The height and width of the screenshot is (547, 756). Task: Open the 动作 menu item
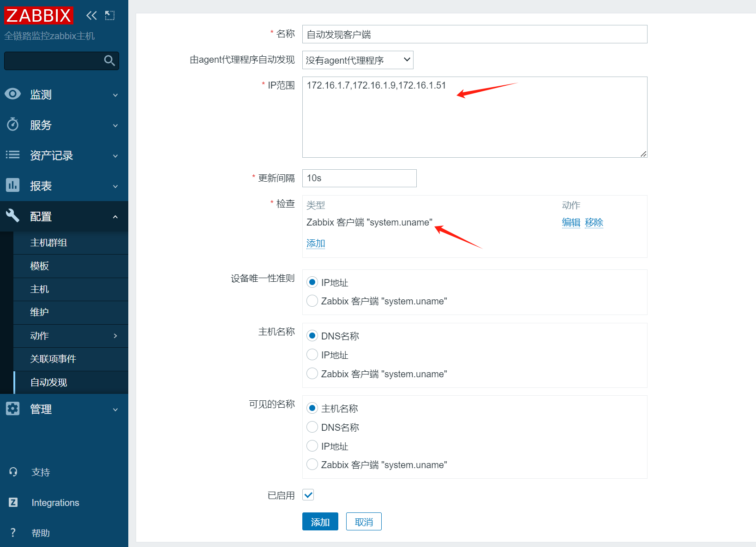pos(71,336)
